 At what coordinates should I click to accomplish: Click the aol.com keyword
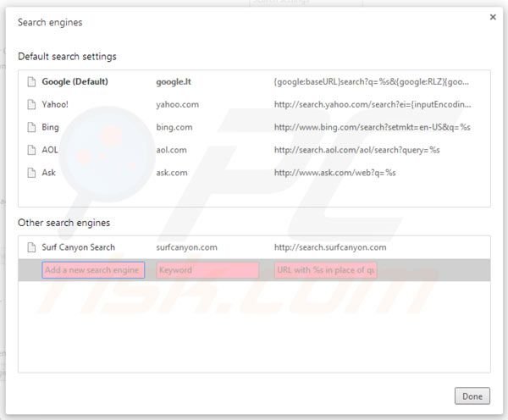tap(171, 150)
